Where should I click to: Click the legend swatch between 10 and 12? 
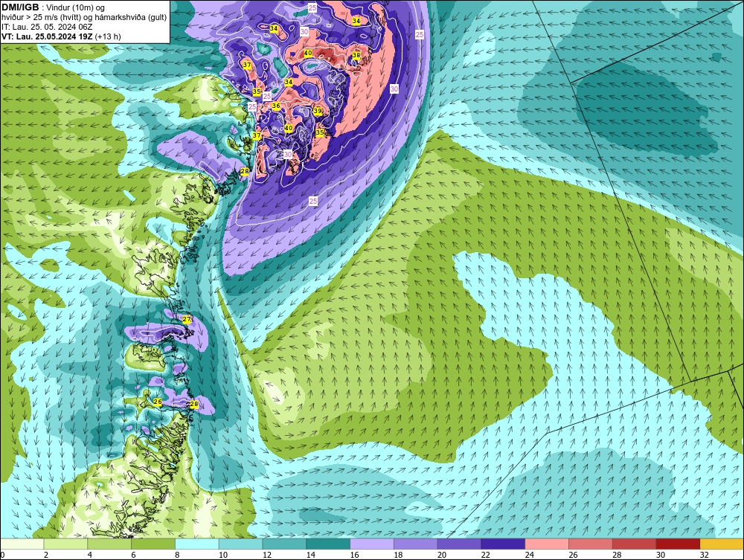[x=240, y=544]
